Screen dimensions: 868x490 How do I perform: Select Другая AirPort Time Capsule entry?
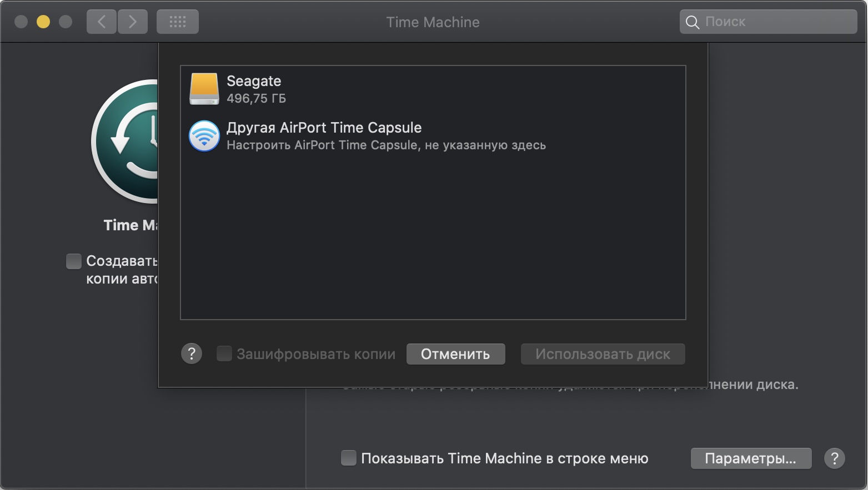click(389, 136)
